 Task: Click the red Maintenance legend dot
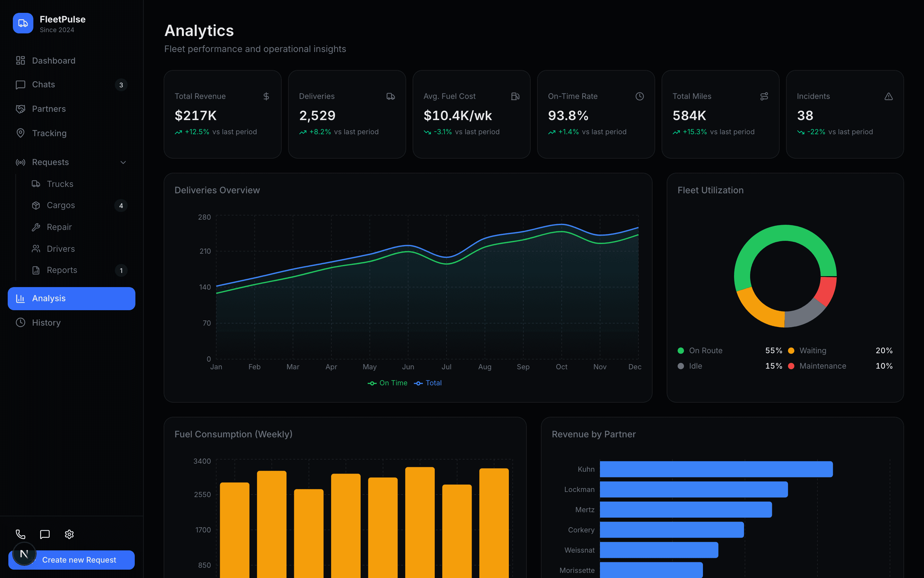click(x=791, y=366)
